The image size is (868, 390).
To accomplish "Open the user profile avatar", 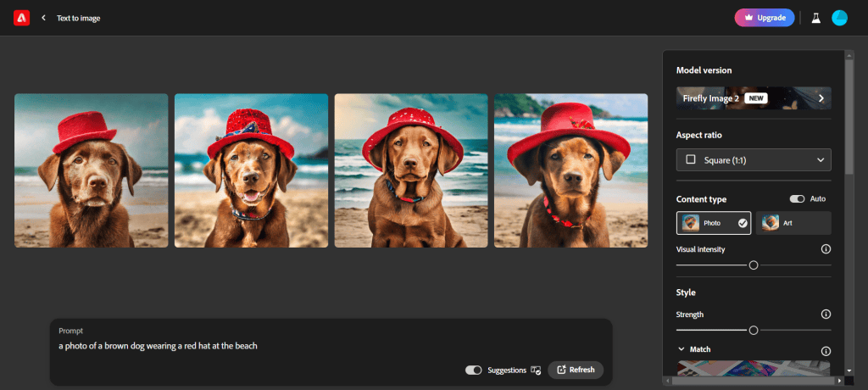I will coord(839,18).
